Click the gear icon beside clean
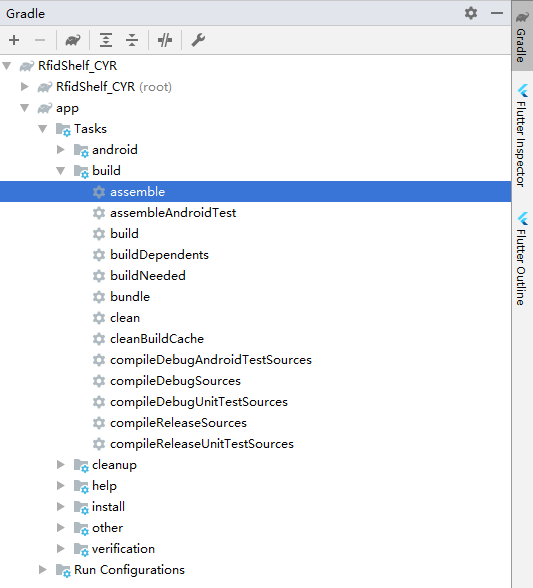The height and width of the screenshot is (588, 533). click(99, 318)
